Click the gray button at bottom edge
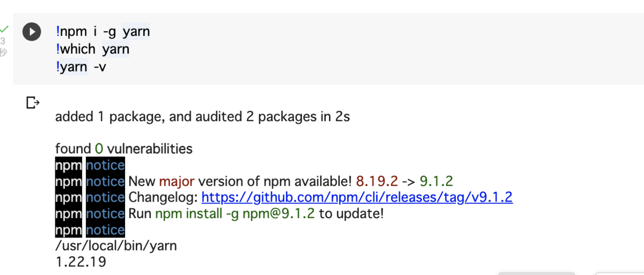 (x=537, y=273)
